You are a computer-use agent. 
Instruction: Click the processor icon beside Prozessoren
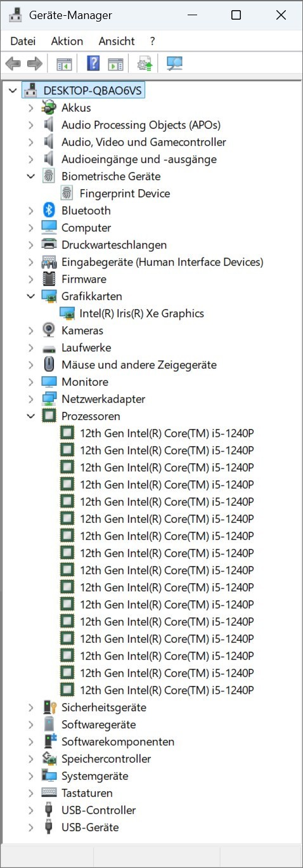pos(49,416)
